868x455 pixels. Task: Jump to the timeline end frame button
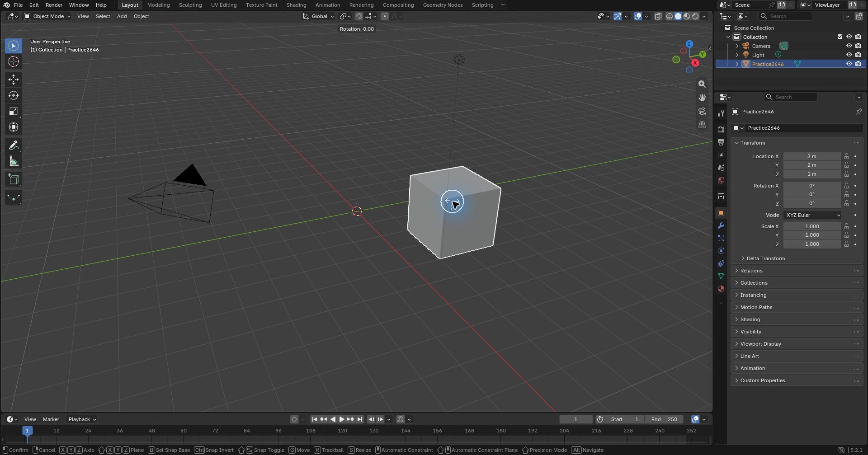click(360, 419)
